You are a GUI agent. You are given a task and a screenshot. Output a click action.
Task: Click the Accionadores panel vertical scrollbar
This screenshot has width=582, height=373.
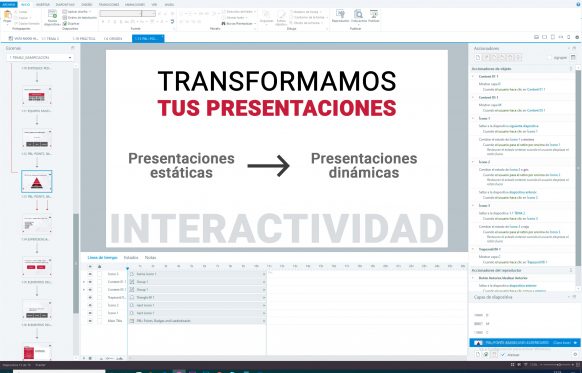tap(578, 167)
